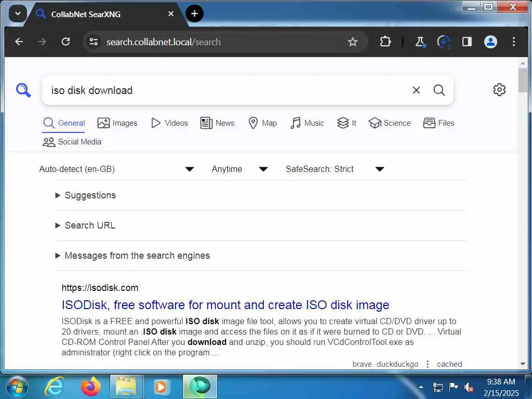The image size is (532, 399).
Task: Click the SearXNG magnifier logo beside search box
Action: (23, 90)
